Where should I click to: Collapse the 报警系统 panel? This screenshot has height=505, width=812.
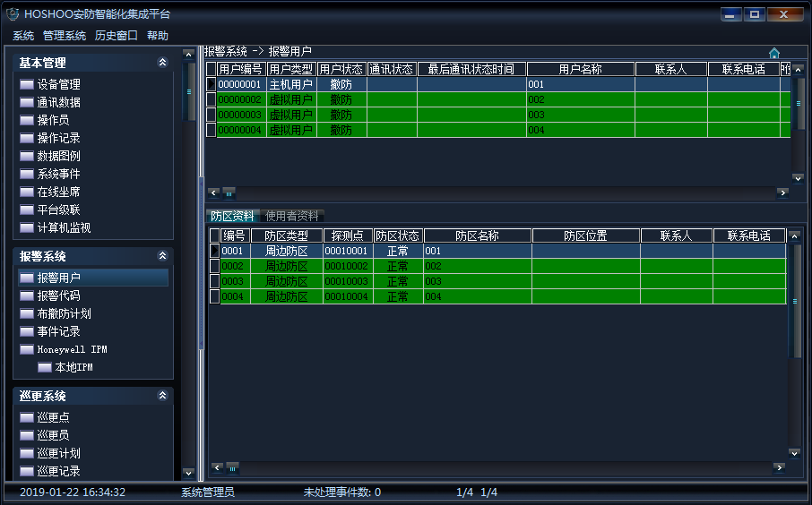coord(162,256)
